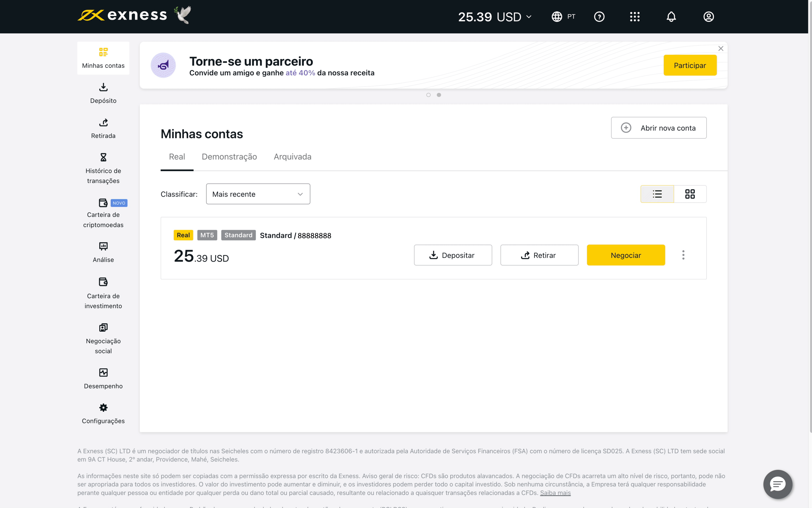Open Desempenho in sidebar
The height and width of the screenshot is (508, 812).
pos(103,379)
